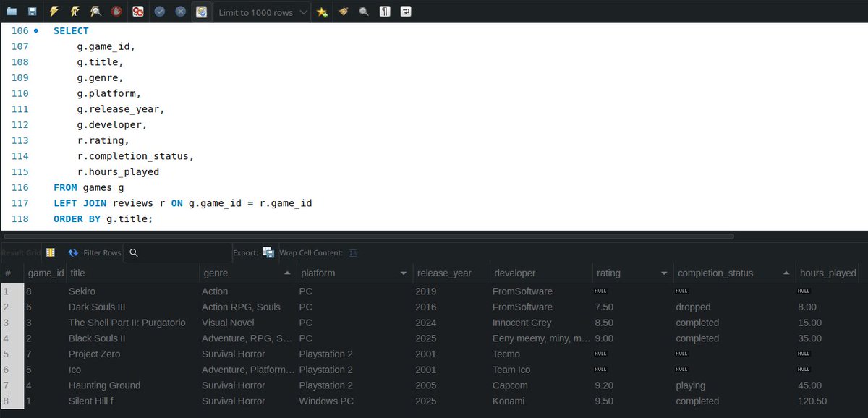Open a SQL script file from folder icon
Viewport: 868px width, 418px height.
[12, 12]
